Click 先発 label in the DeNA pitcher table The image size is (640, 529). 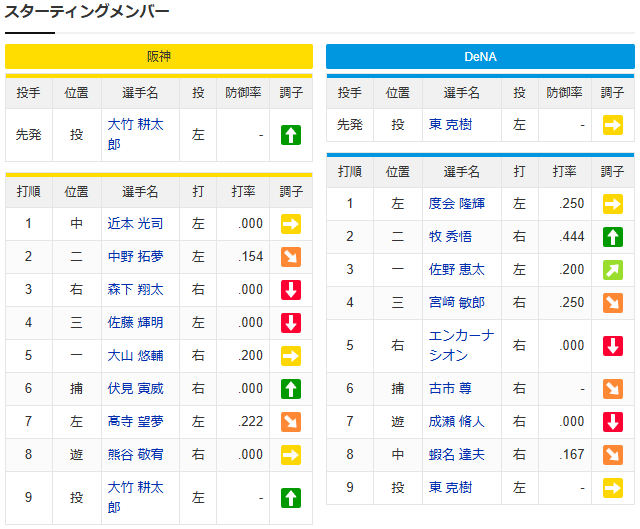(x=350, y=125)
